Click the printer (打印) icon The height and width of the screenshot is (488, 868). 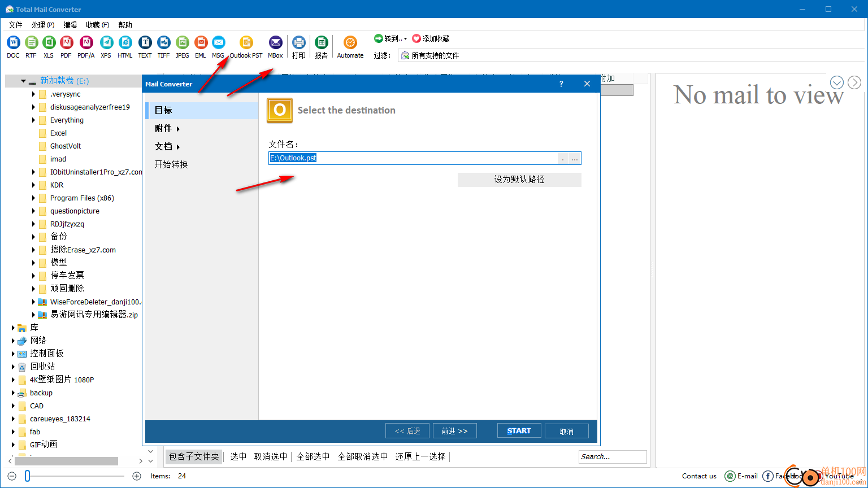[299, 42]
